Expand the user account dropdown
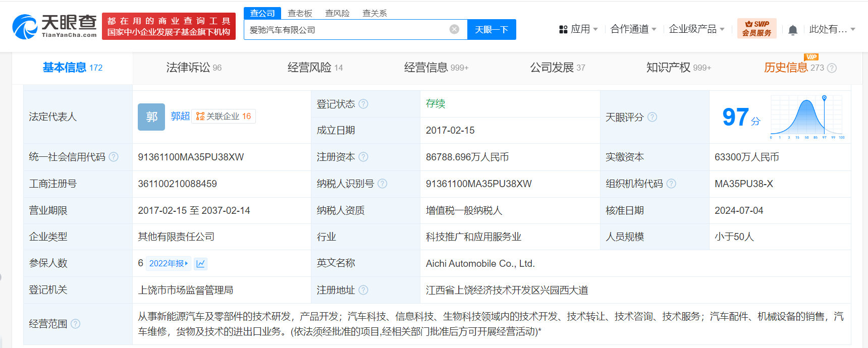The width and height of the screenshot is (868, 348). [x=832, y=29]
